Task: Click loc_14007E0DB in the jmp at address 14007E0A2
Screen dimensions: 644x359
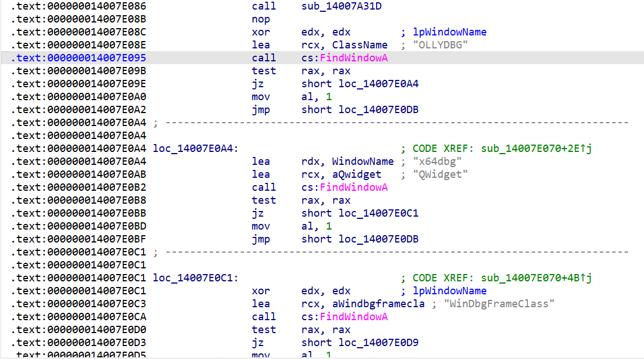Action: coord(378,110)
